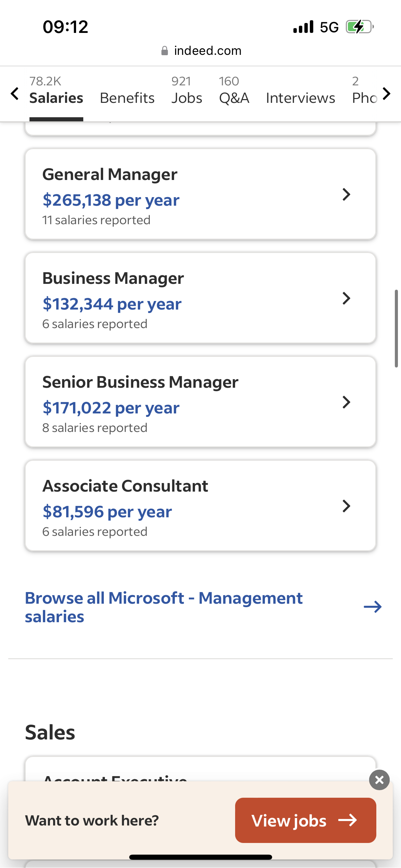The height and width of the screenshot is (868, 401).
Task: Open the Q&A tab
Action: (234, 92)
